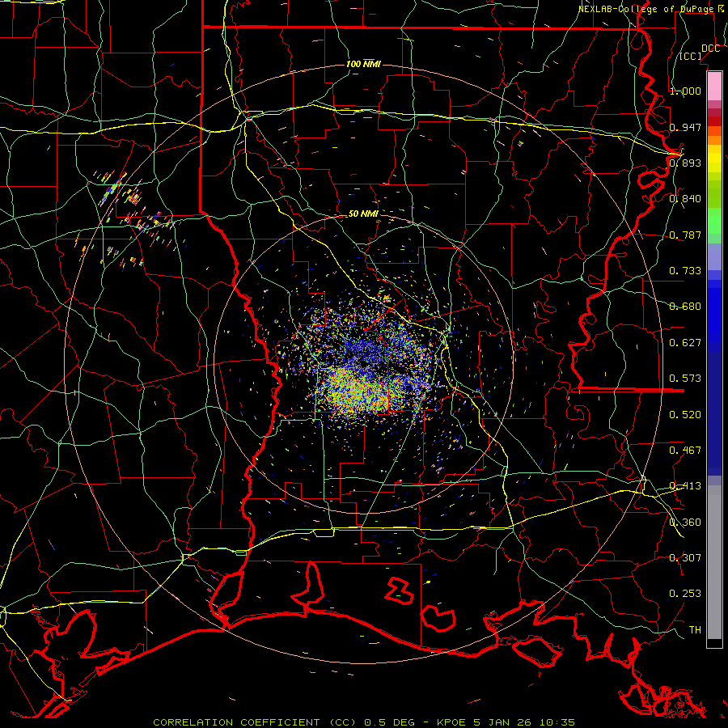Click the dark navy segment of the color bar

(714, 413)
